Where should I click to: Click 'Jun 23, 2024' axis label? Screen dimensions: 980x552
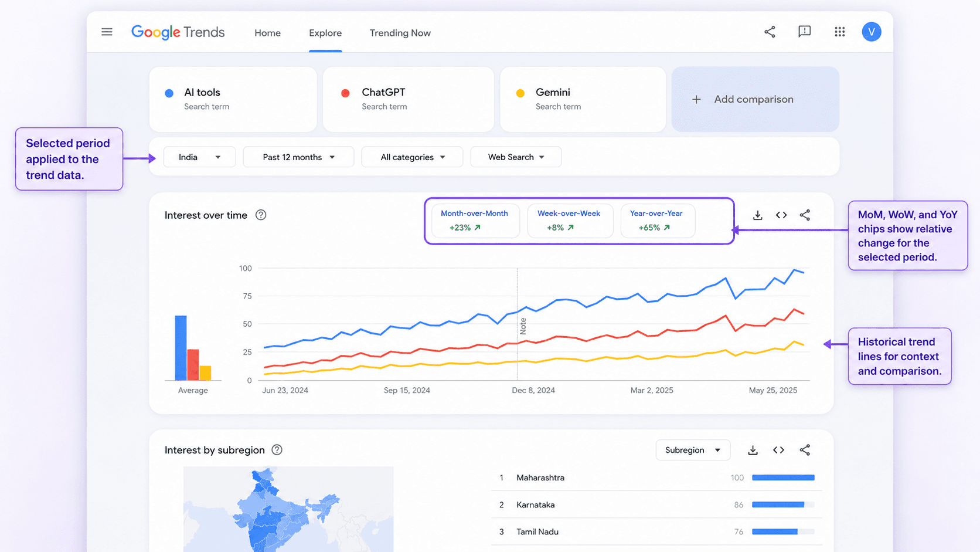point(285,390)
